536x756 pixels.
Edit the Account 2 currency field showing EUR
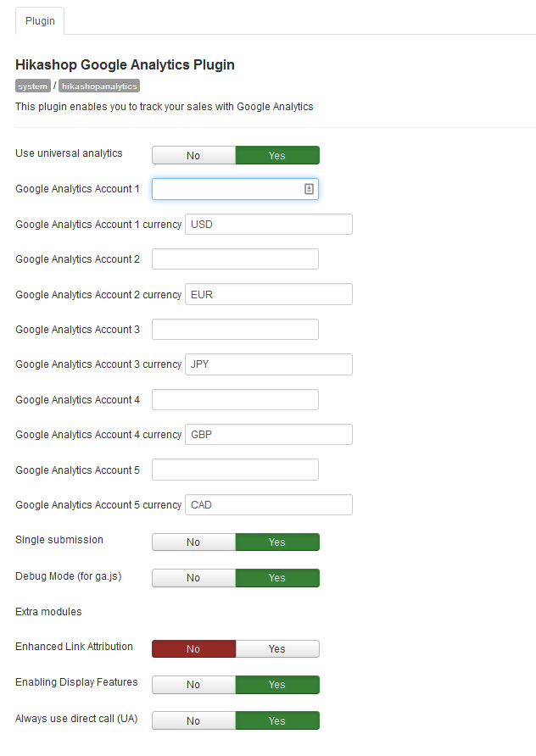pos(268,295)
